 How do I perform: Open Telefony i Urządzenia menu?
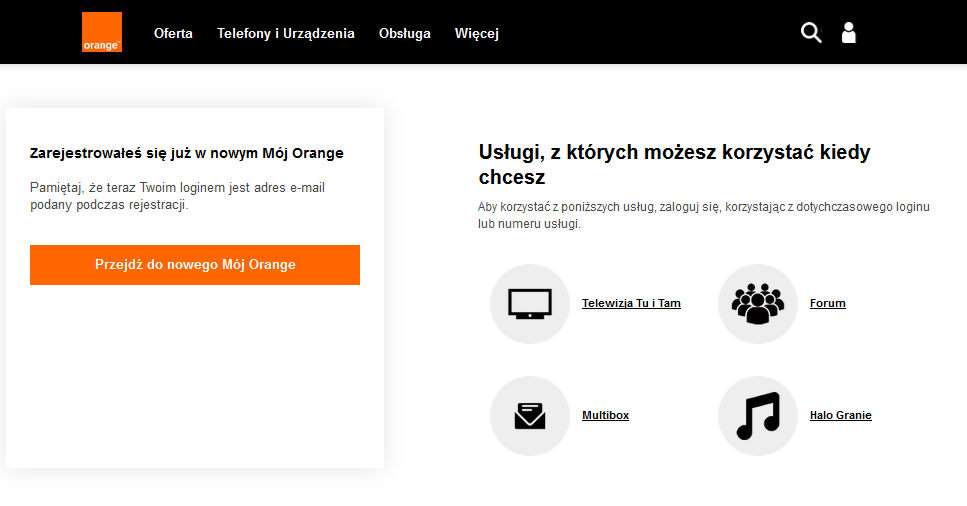pyautogui.click(x=286, y=33)
